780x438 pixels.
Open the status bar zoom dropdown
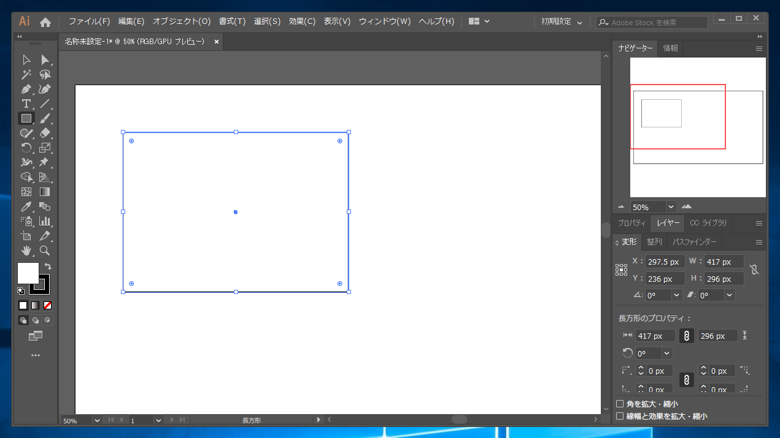tap(97, 421)
